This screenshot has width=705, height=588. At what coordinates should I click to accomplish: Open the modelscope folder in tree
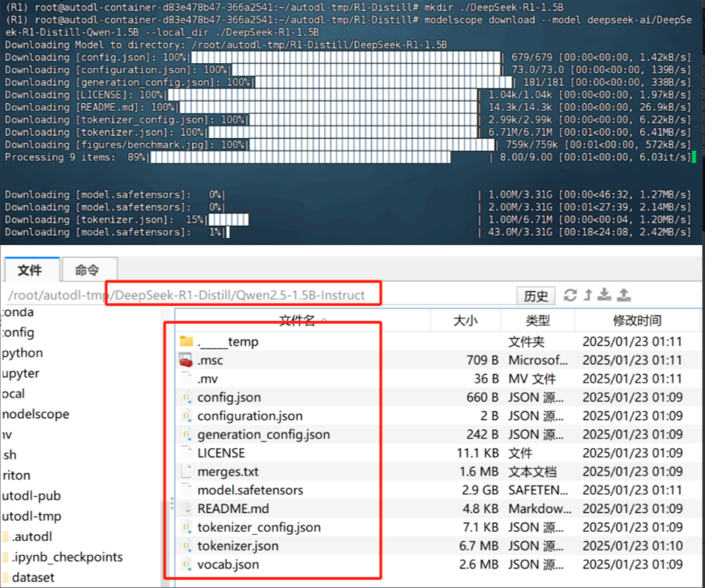tap(35, 414)
